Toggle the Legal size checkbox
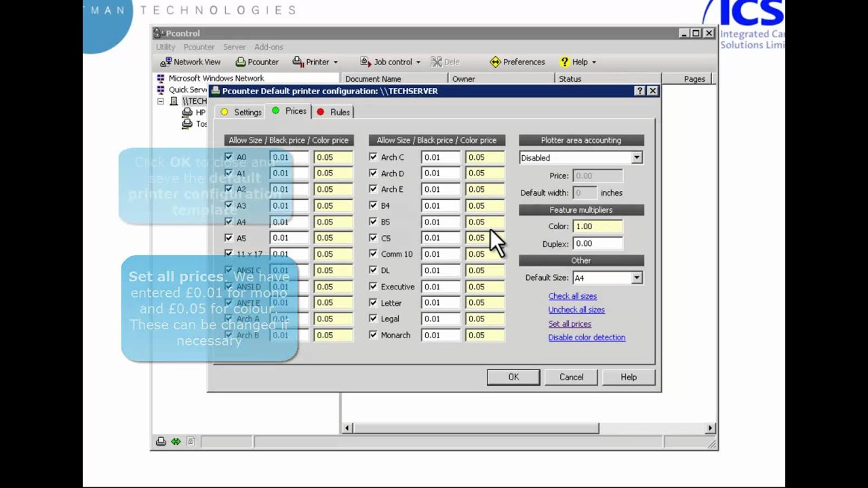 point(373,319)
